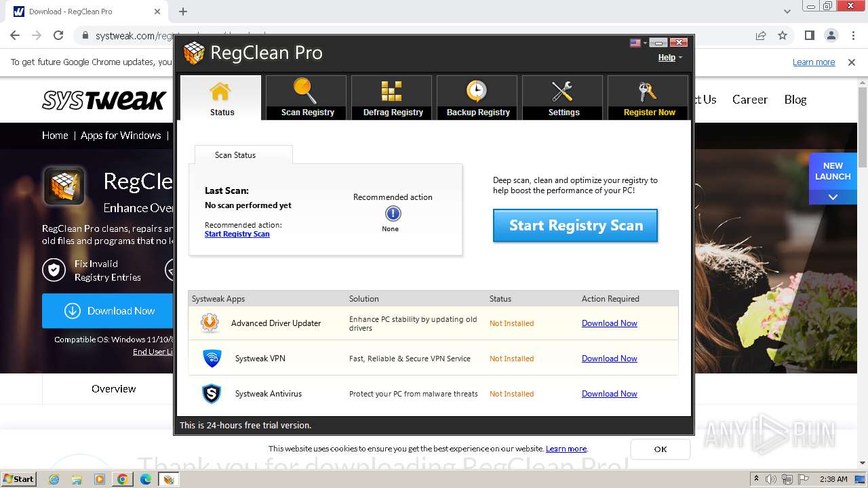Screen dimensions: 868x488
Task: Open Chrome three-dot menu
Action: click(853, 35)
